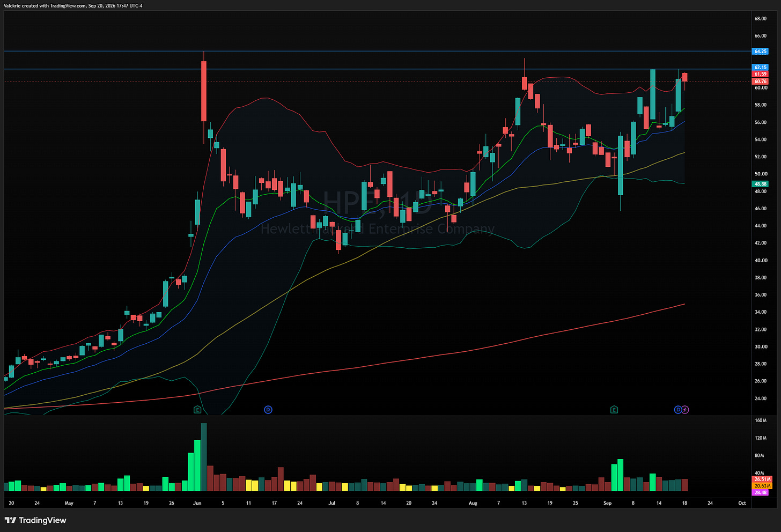Open the late-June dividend D marker
The image size is (781, 532).
click(x=268, y=410)
